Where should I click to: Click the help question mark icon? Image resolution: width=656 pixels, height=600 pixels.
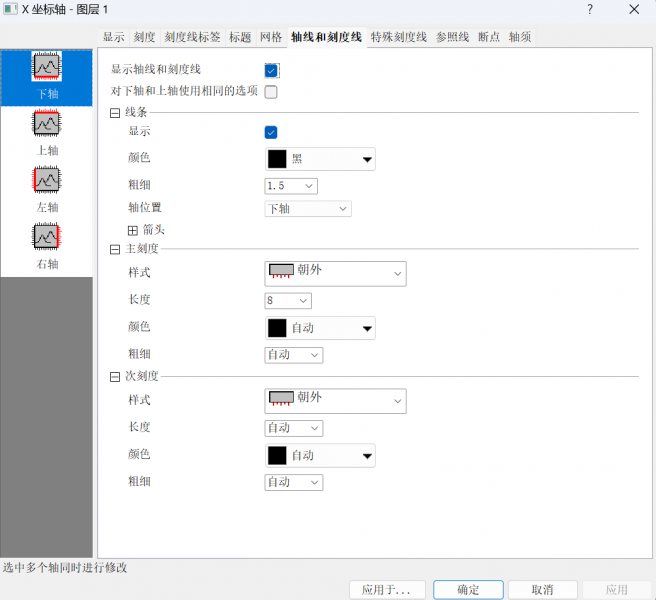589,9
